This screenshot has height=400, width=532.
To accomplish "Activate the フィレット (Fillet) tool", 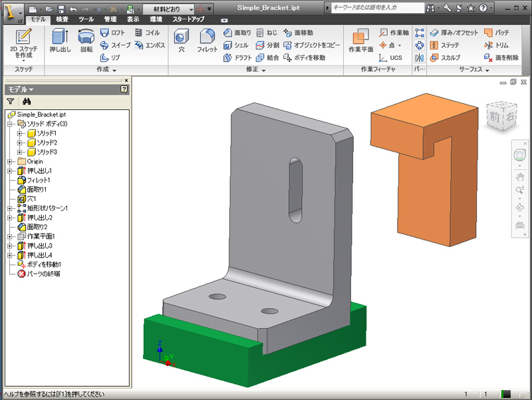I will tap(207, 41).
